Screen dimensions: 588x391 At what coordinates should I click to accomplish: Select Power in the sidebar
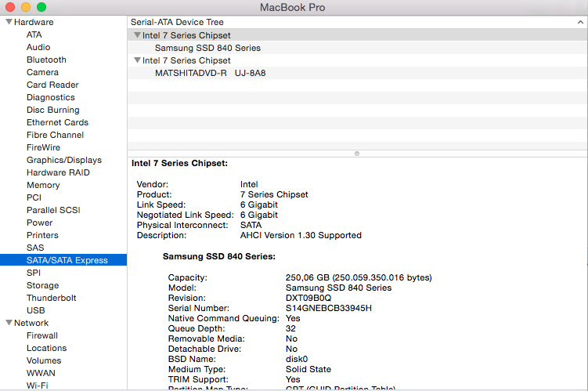pyautogui.click(x=39, y=223)
